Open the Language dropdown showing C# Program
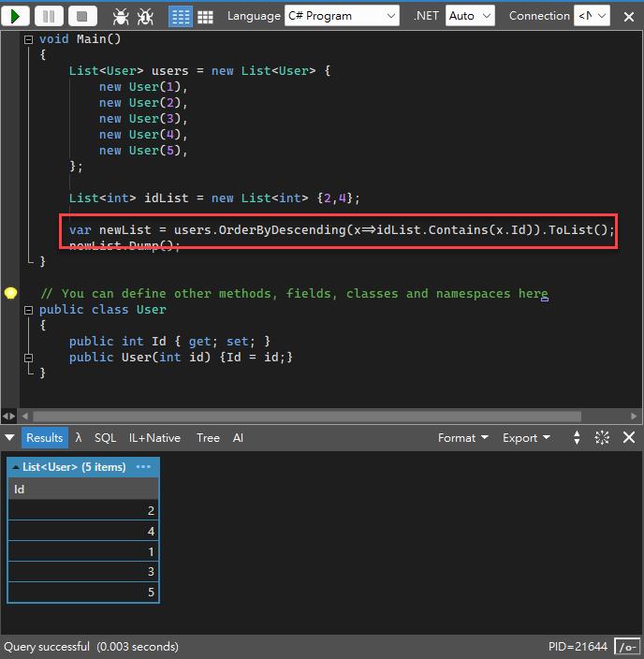 tap(341, 16)
